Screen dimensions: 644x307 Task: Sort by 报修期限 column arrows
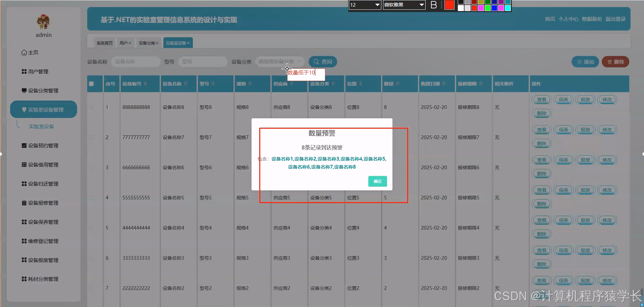pos(481,83)
